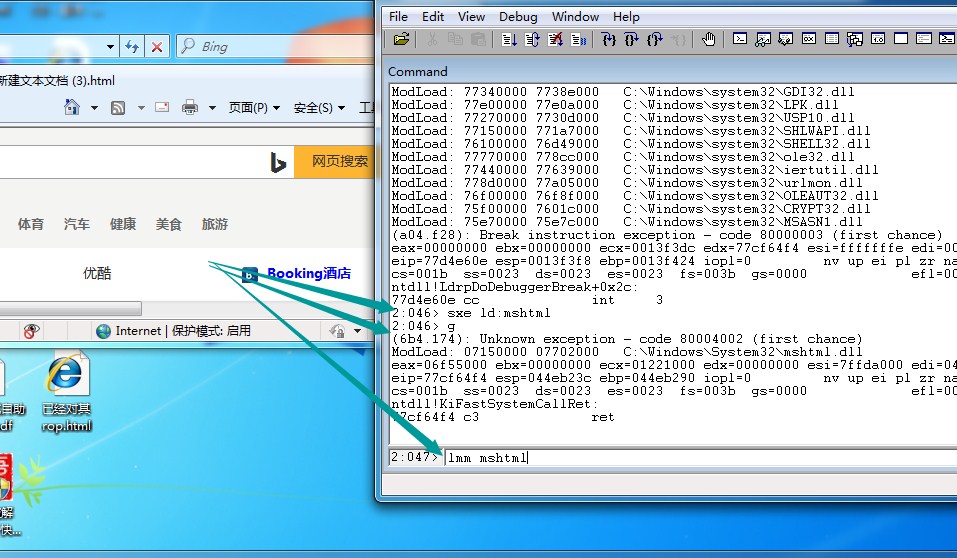This screenshot has height=558, width=957.
Task: Open the 已经对其 rop.html desktop file
Action: click(x=67, y=392)
